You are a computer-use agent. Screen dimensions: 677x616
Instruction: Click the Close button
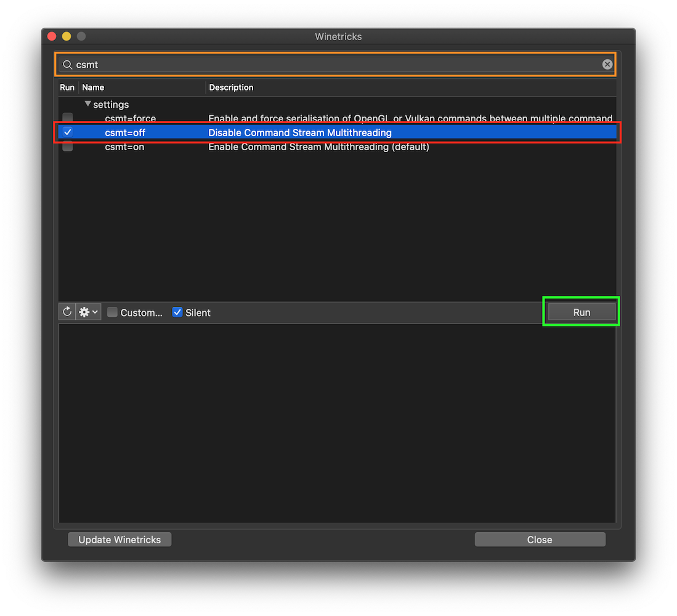pos(540,540)
